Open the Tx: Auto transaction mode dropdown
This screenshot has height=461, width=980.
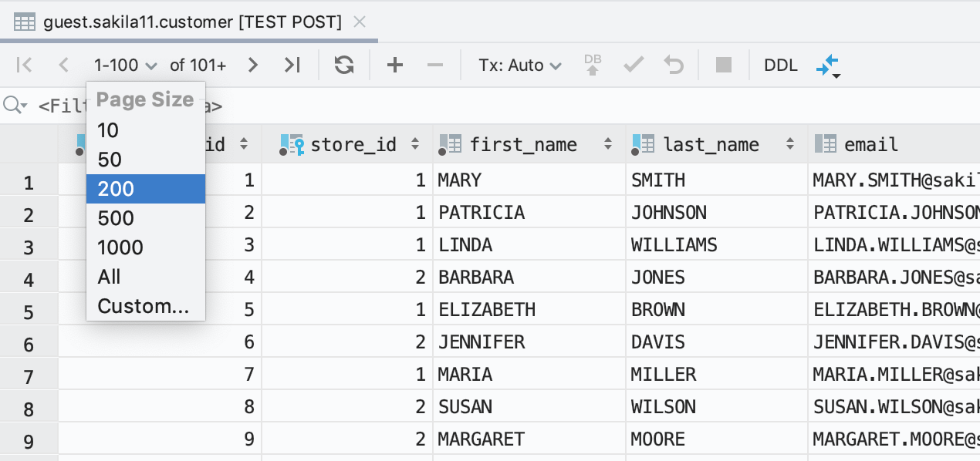tap(520, 66)
